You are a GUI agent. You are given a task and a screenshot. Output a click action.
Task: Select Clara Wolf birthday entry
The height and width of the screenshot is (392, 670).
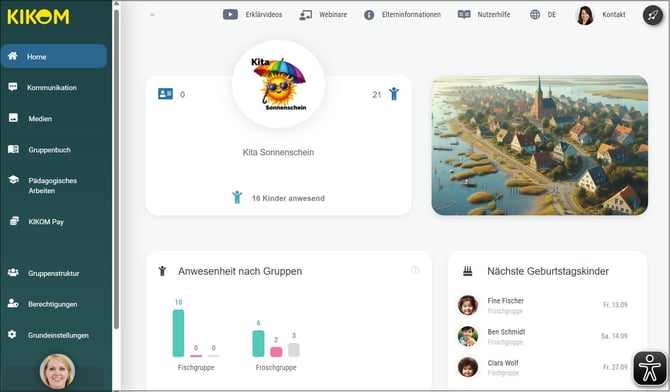tap(543, 367)
